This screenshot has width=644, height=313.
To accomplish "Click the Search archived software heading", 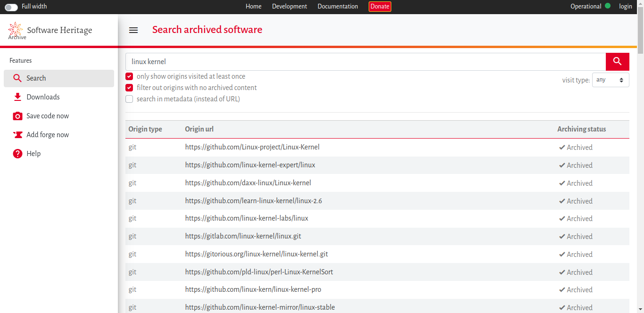I will (207, 30).
